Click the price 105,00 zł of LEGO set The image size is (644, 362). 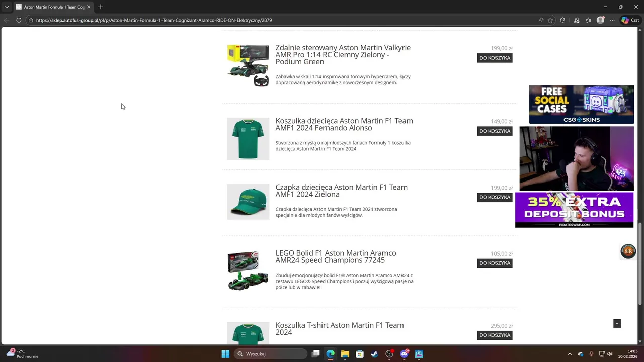pos(502,254)
